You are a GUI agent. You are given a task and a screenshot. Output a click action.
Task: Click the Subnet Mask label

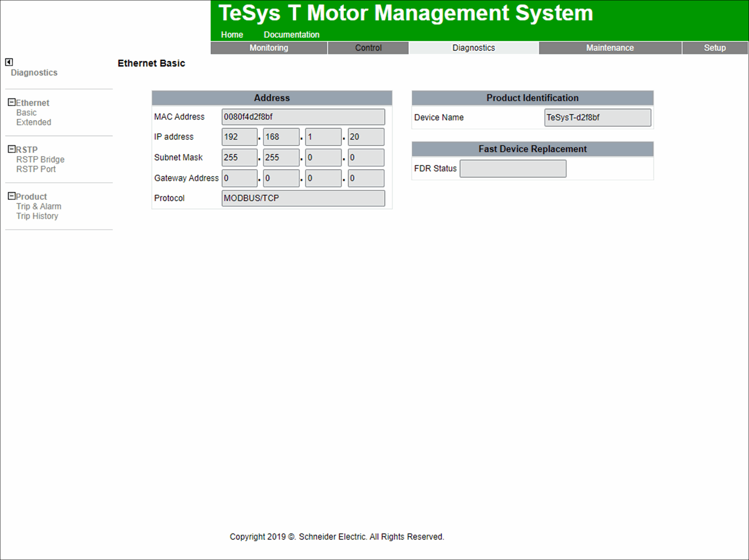point(178,157)
